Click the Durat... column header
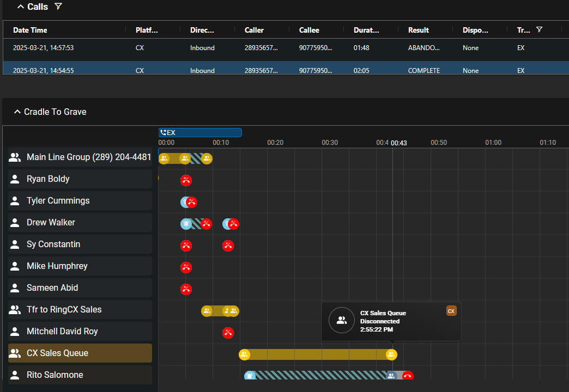The width and height of the screenshot is (569, 392). click(366, 30)
